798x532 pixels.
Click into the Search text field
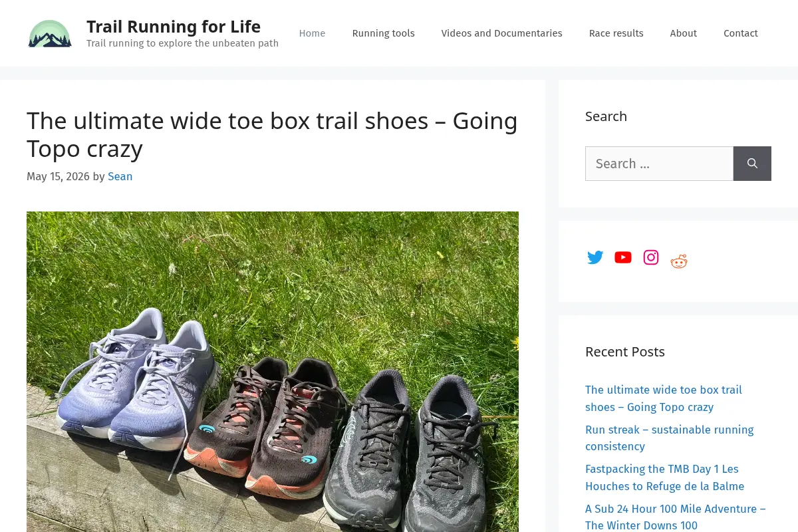point(659,164)
